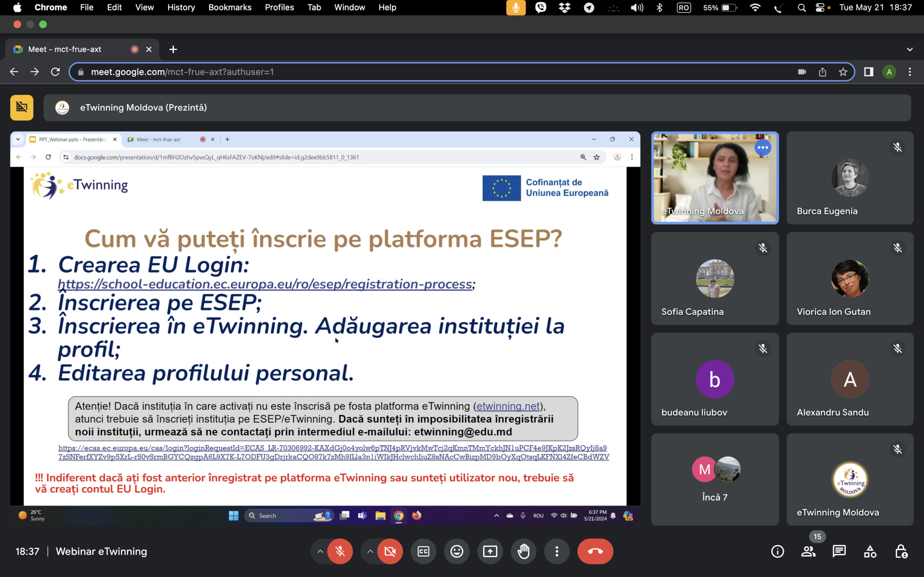
Task: Turn on the camera toggle
Action: click(x=390, y=551)
